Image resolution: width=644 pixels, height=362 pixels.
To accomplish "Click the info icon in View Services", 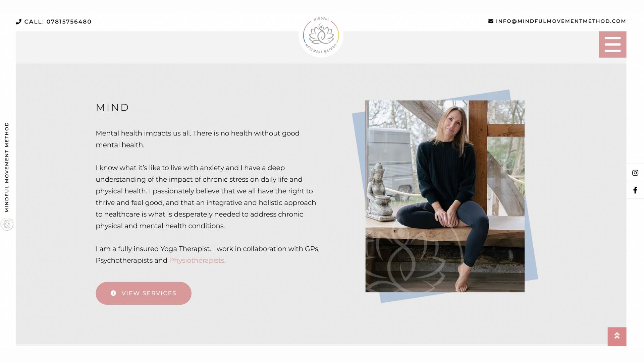I will 113,293.
